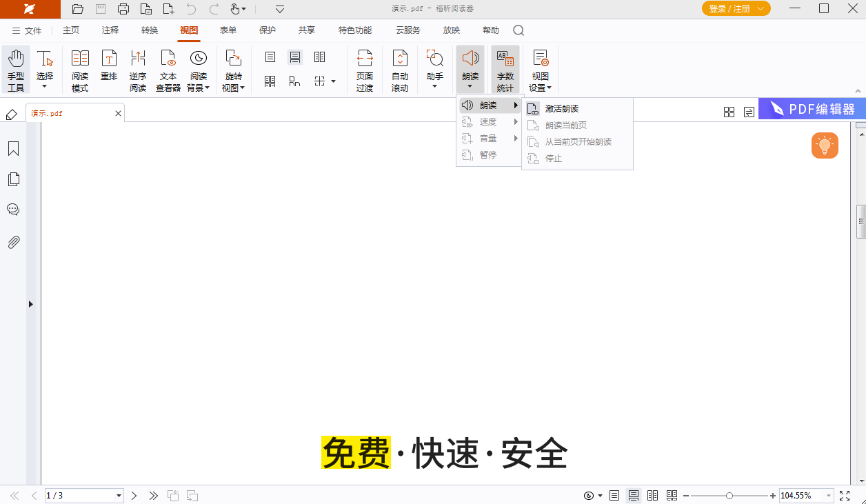Click the Word Count (字数统计) icon

click(505, 69)
